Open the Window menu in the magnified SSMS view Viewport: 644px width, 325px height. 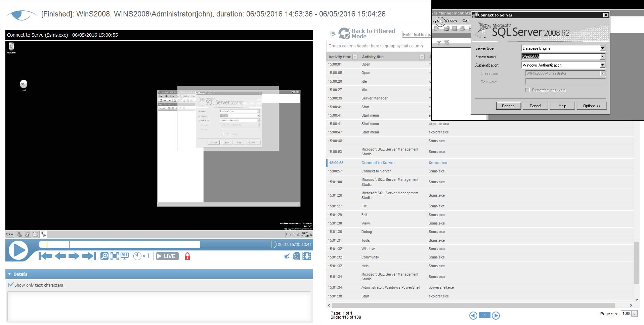pos(451,21)
